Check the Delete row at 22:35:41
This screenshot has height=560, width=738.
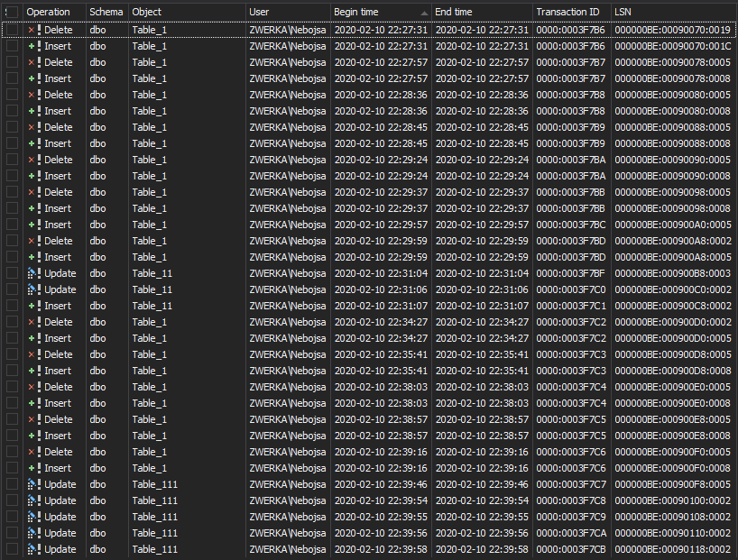point(13,354)
